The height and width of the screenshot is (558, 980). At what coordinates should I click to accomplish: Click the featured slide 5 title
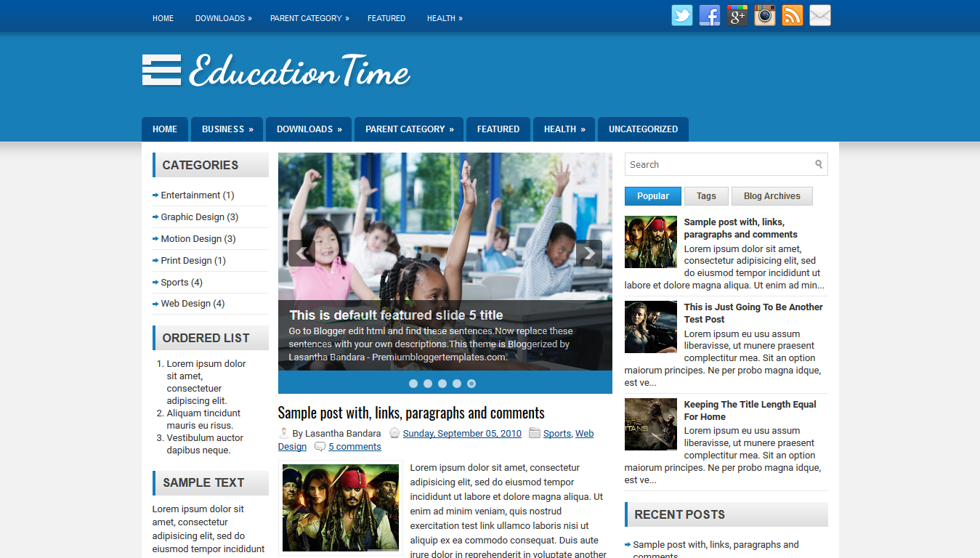point(396,315)
